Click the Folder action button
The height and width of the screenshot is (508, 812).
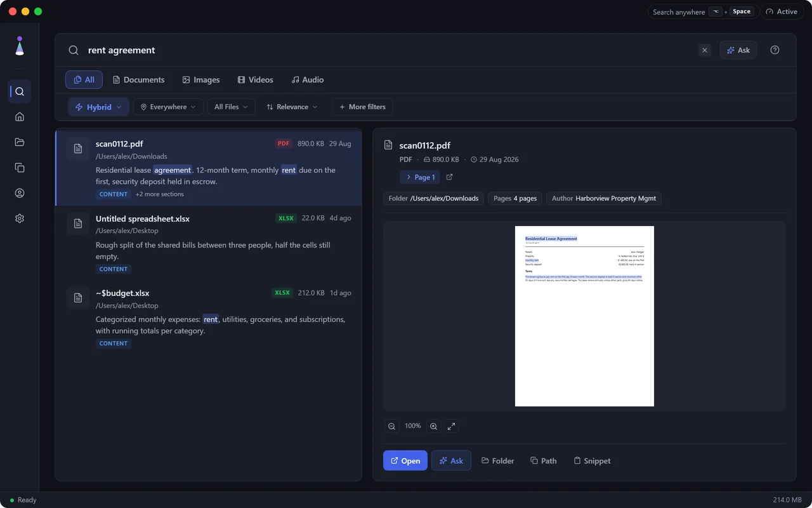[x=497, y=460]
